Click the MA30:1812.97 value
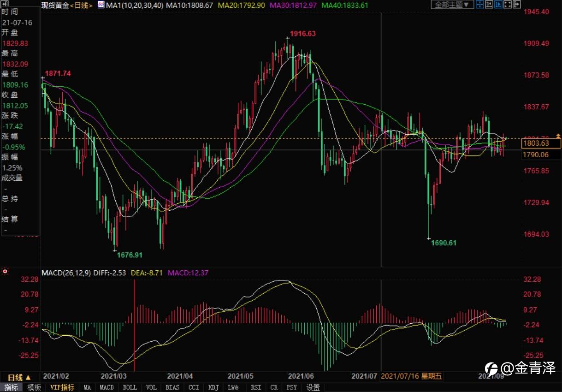This screenshot has height=392, width=562. (293, 5)
